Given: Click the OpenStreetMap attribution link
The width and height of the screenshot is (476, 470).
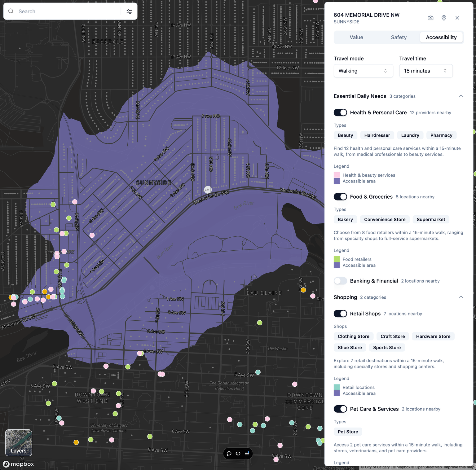Looking at the screenshot, I should point(427,467).
